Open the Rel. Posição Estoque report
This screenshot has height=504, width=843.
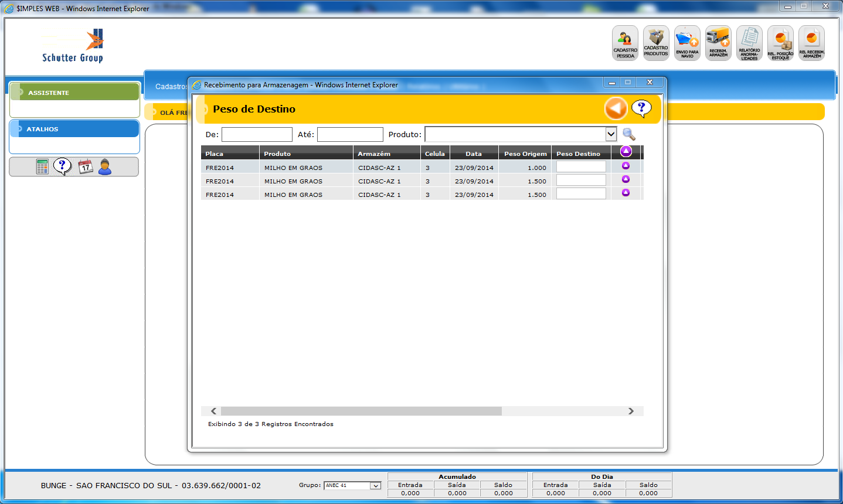(x=780, y=43)
